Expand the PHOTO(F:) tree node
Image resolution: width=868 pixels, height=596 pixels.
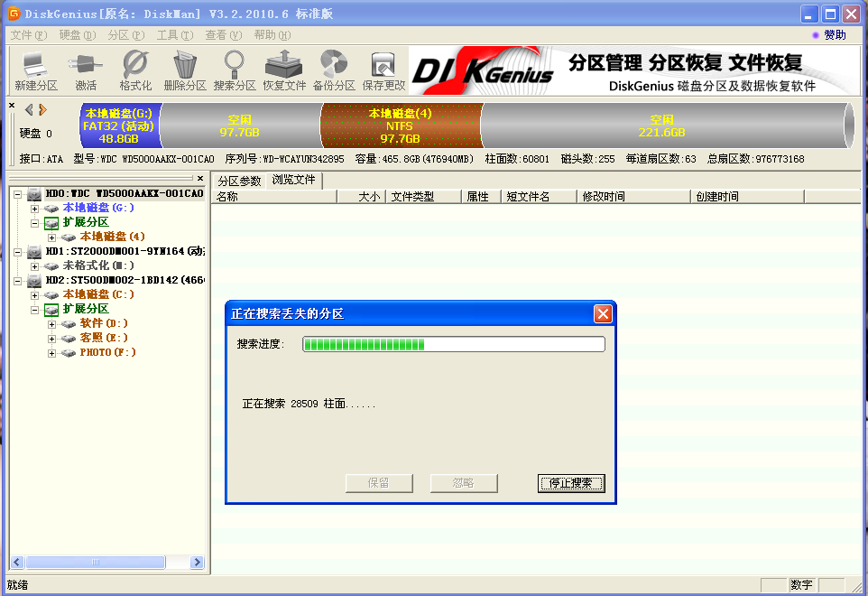click(x=51, y=353)
